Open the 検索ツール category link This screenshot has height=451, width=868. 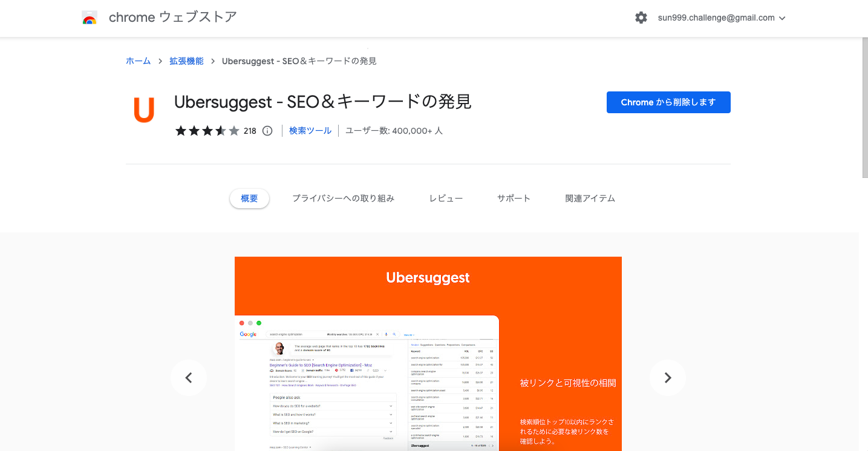[310, 131]
